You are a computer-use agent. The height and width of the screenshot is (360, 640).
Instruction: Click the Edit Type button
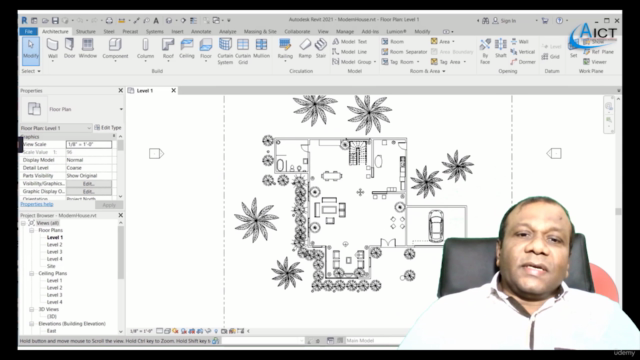tap(108, 128)
